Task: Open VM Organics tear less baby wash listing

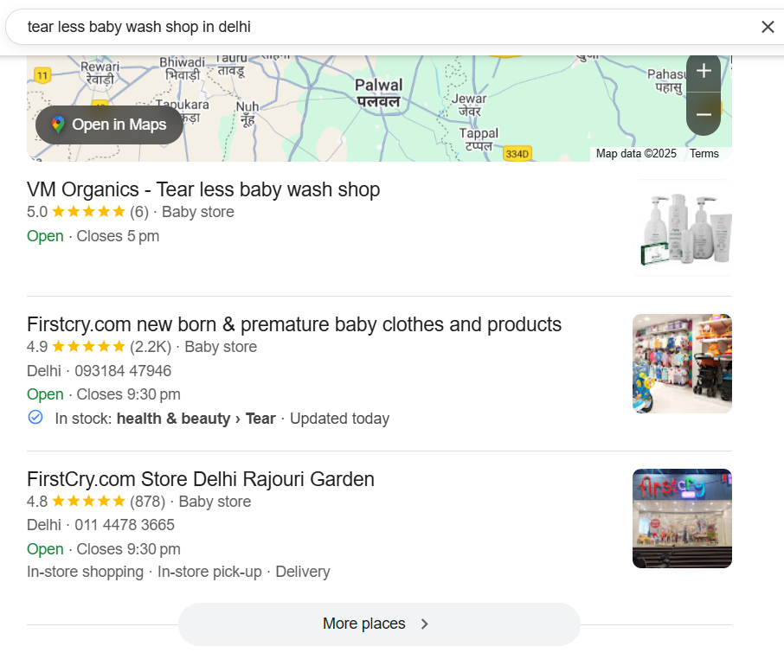Action: pos(203,189)
